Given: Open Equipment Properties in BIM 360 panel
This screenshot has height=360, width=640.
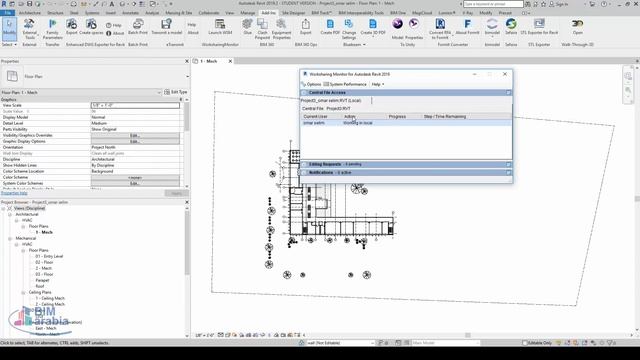Looking at the screenshot, I should 281,28.
